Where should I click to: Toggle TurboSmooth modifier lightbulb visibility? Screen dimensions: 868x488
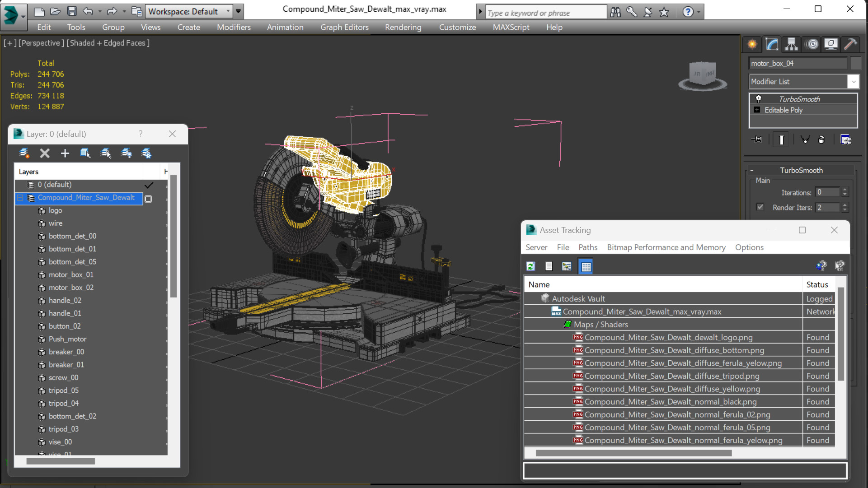tap(759, 99)
